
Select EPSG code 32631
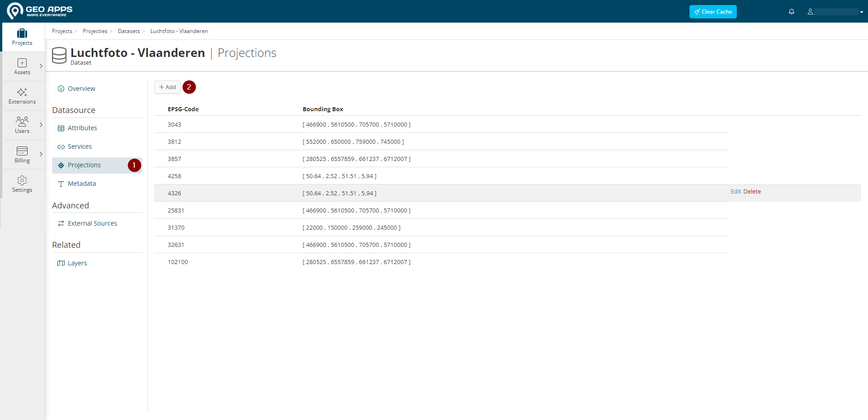click(176, 245)
